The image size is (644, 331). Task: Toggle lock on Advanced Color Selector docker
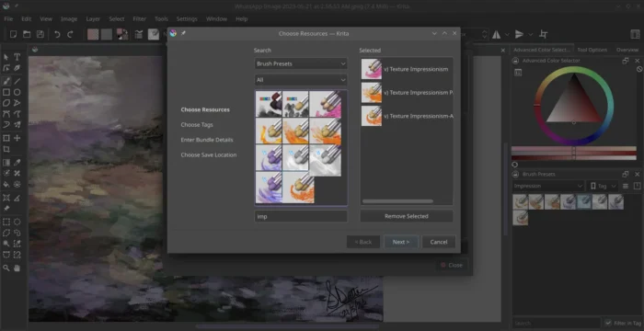coord(515,61)
